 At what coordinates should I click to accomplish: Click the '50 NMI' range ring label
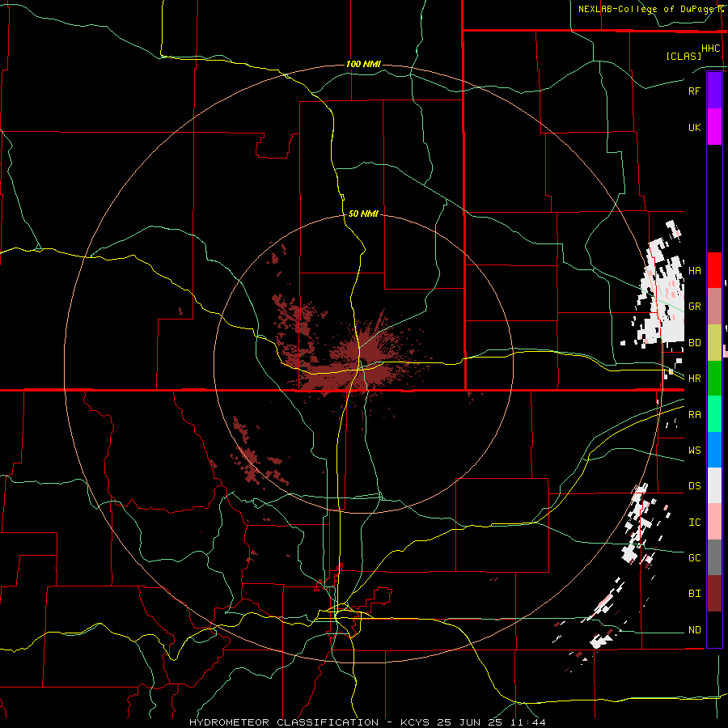coord(363,214)
